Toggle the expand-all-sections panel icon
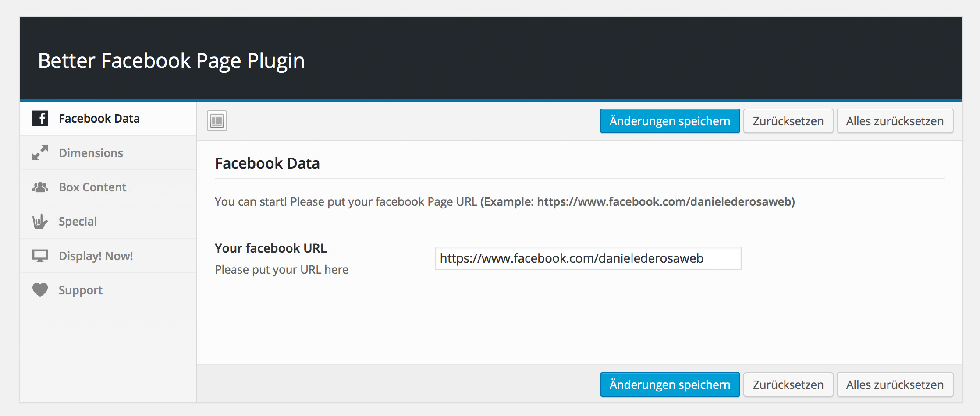Image resolution: width=980 pixels, height=416 pixels. coord(217,121)
